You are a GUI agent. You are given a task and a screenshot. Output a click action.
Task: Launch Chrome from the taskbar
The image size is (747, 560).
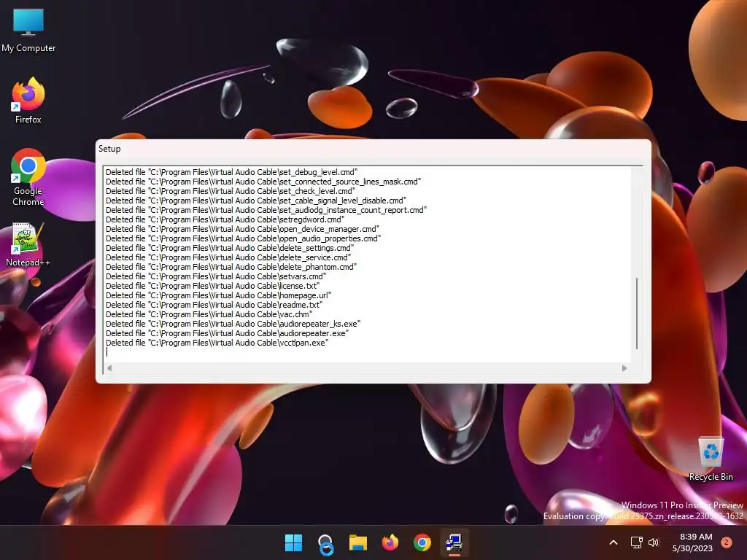pyautogui.click(x=422, y=542)
